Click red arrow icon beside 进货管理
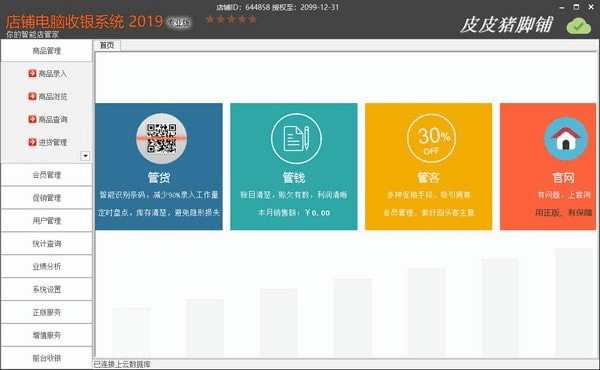The height and width of the screenshot is (370, 600). [32, 142]
